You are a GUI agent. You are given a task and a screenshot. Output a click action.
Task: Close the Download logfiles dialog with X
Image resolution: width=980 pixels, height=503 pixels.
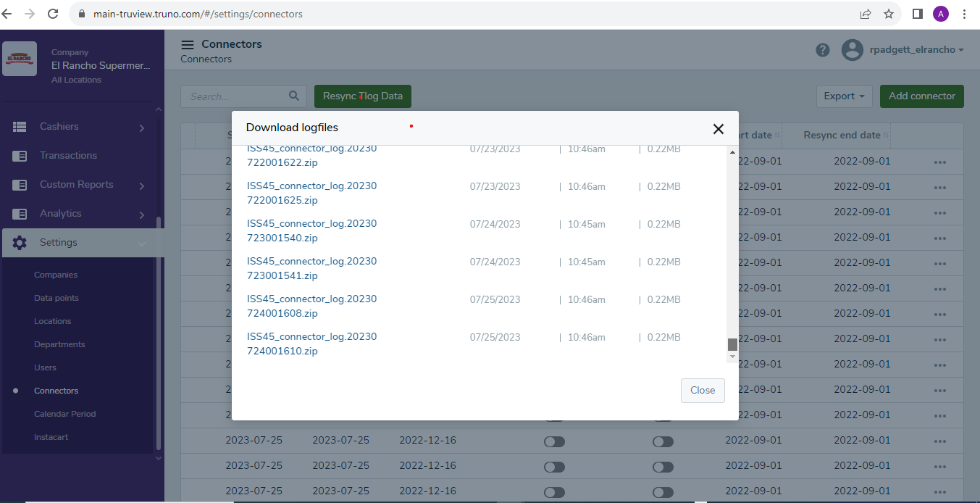coord(718,129)
